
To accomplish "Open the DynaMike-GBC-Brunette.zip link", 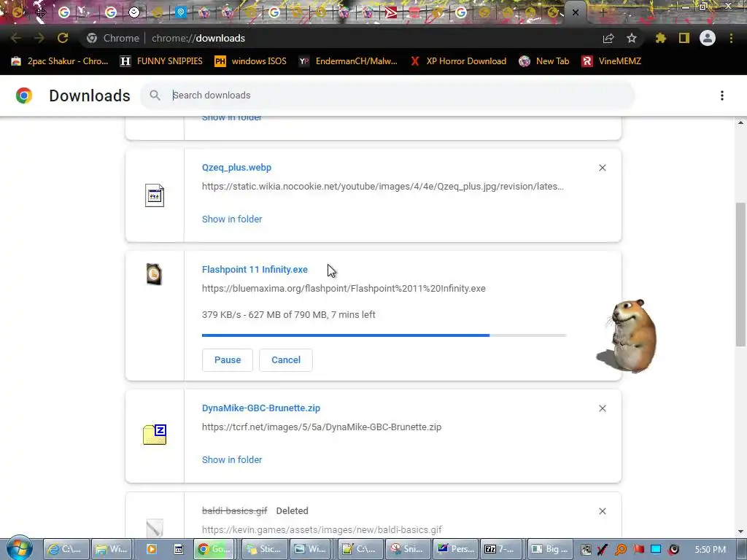I will pyautogui.click(x=261, y=408).
